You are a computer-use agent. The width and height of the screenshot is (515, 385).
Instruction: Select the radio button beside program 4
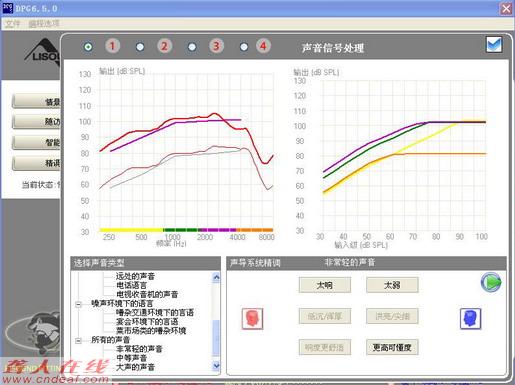point(244,47)
